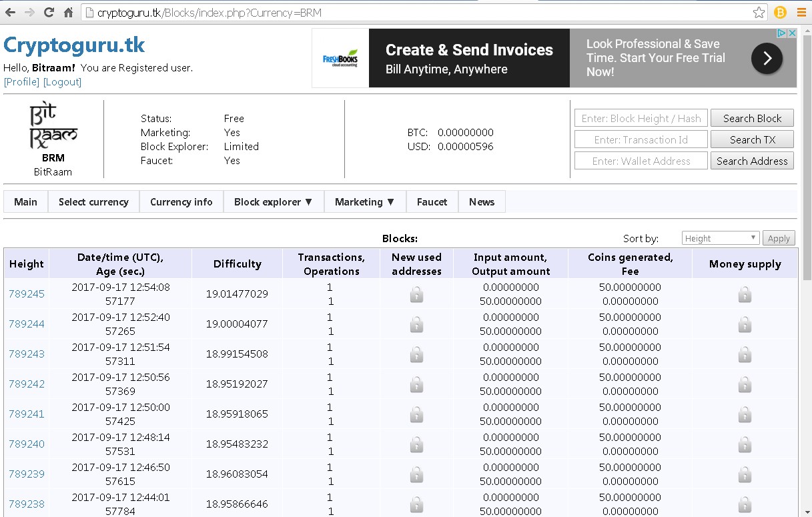Go back using browser back arrow
The height and width of the screenshot is (517, 812).
(10, 12)
